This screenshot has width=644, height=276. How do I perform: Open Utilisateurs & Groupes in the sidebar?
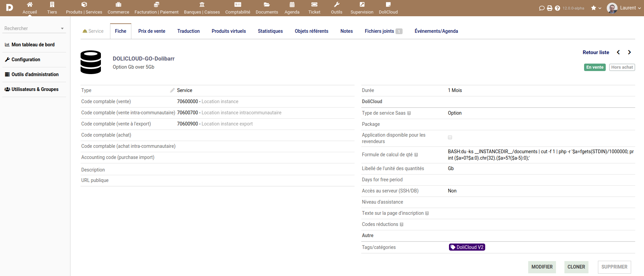tap(35, 89)
